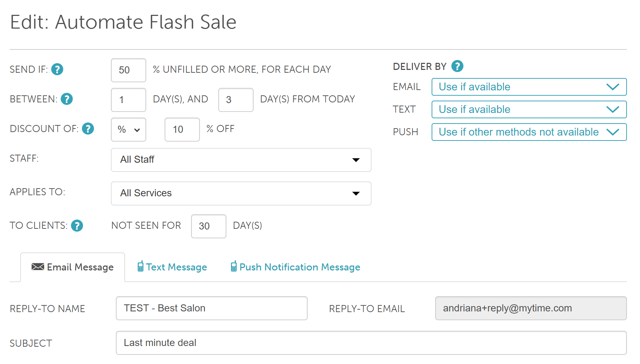The width and height of the screenshot is (640, 364).
Task: Click the unfilled percentage input field
Action: tap(128, 70)
